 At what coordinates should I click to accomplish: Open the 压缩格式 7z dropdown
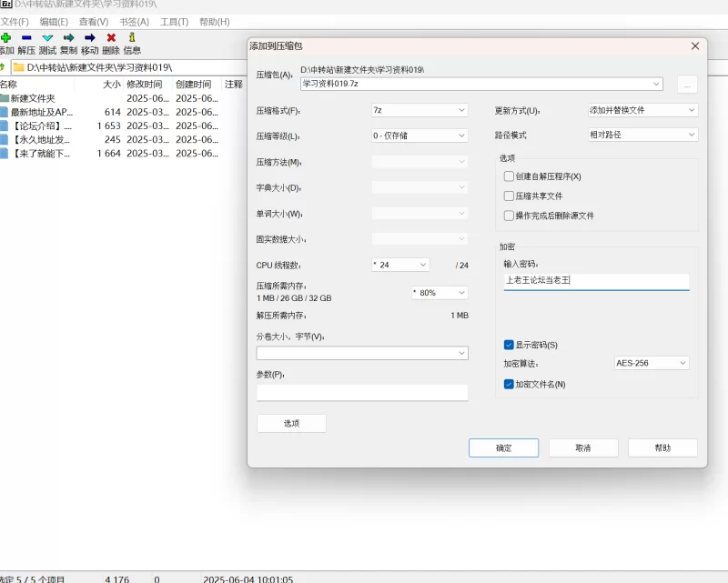419,110
